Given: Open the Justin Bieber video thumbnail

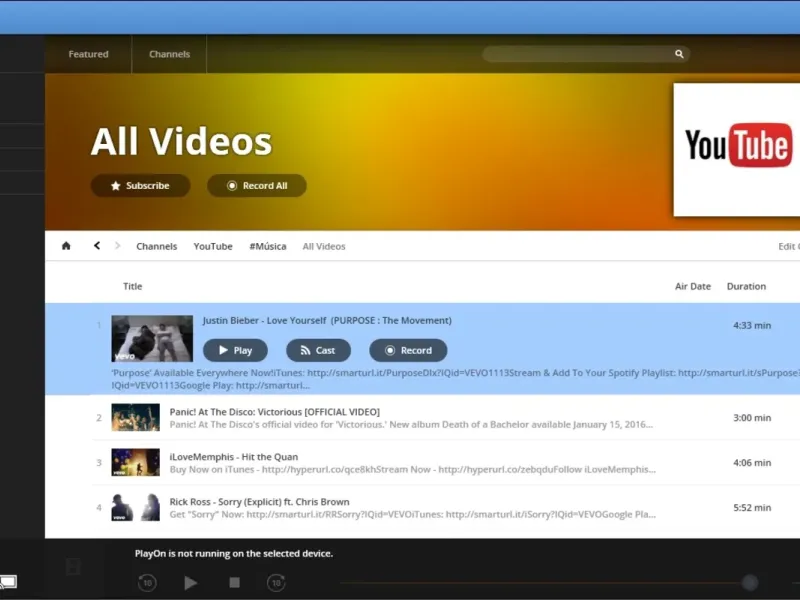Looking at the screenshot, I should tap(152, 339).
